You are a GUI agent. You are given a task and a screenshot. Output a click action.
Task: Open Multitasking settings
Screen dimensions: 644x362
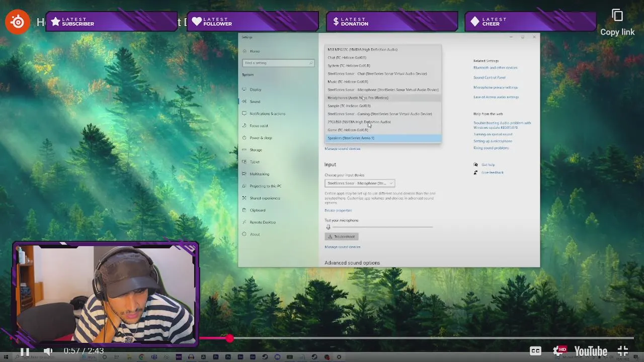point(259,174)
